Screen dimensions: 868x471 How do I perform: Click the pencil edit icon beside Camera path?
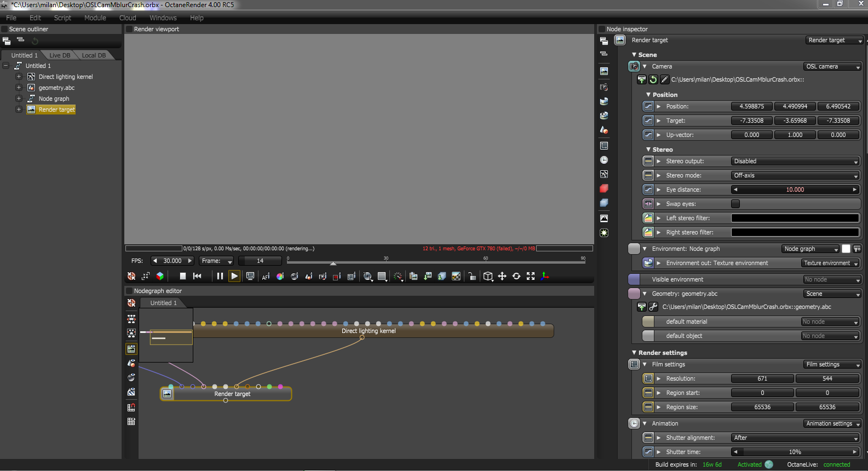(664, 80)
